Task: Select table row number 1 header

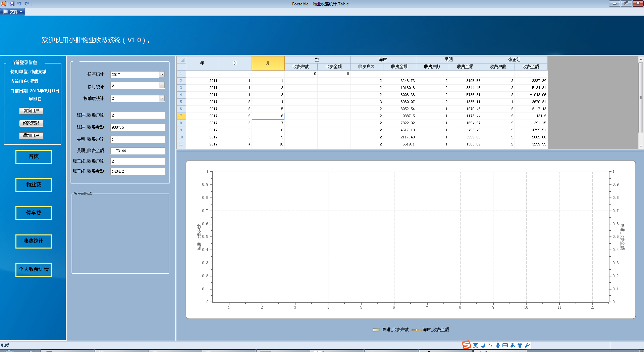Action: pos(181,74)
